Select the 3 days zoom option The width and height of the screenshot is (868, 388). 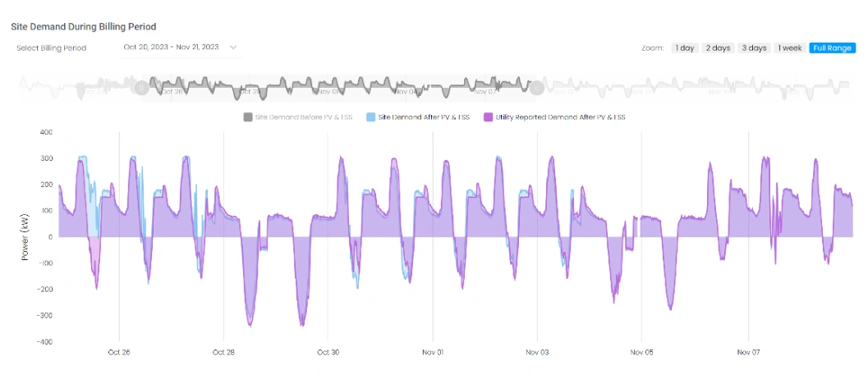pyautogui.click(x=752, y=48)
